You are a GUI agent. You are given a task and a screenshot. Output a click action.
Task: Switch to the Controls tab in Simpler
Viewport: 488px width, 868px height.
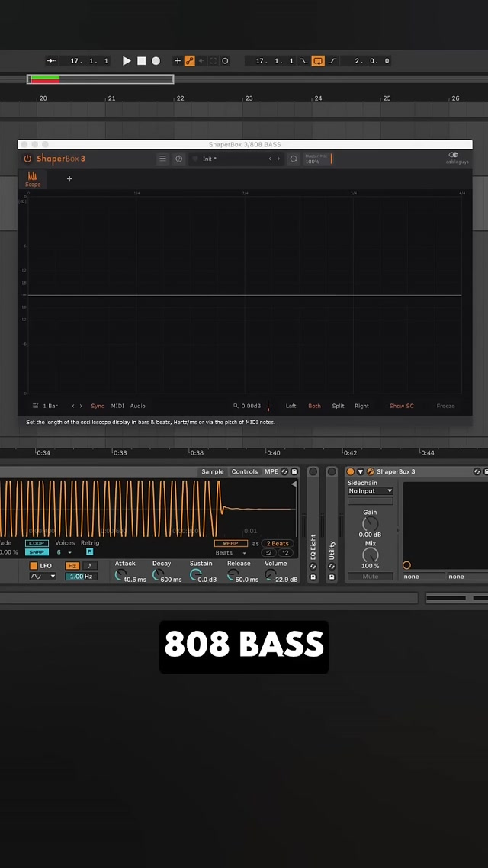pyautogui.click(x=245, y=472)
